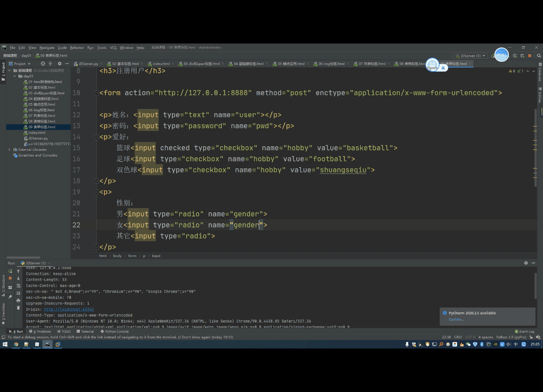Click the Down the stack trace arrow
The height and width of the screenshot is (392, 543).
pyautogui.click(x=18, y=278)
